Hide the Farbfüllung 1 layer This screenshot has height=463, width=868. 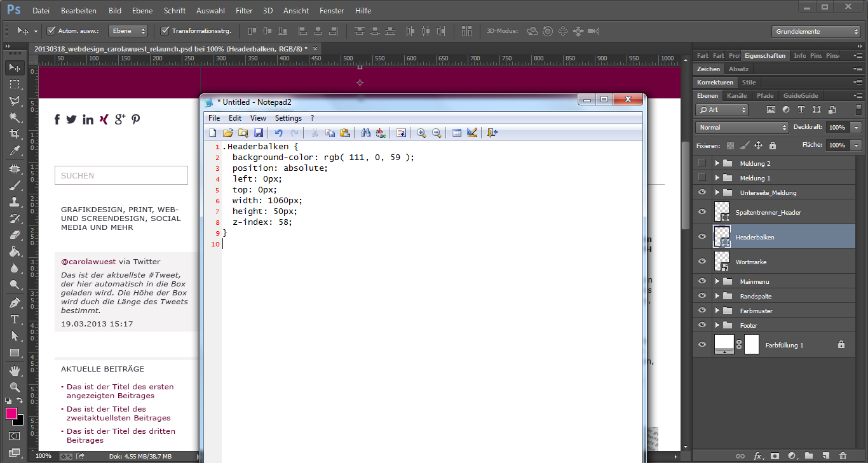702,344
